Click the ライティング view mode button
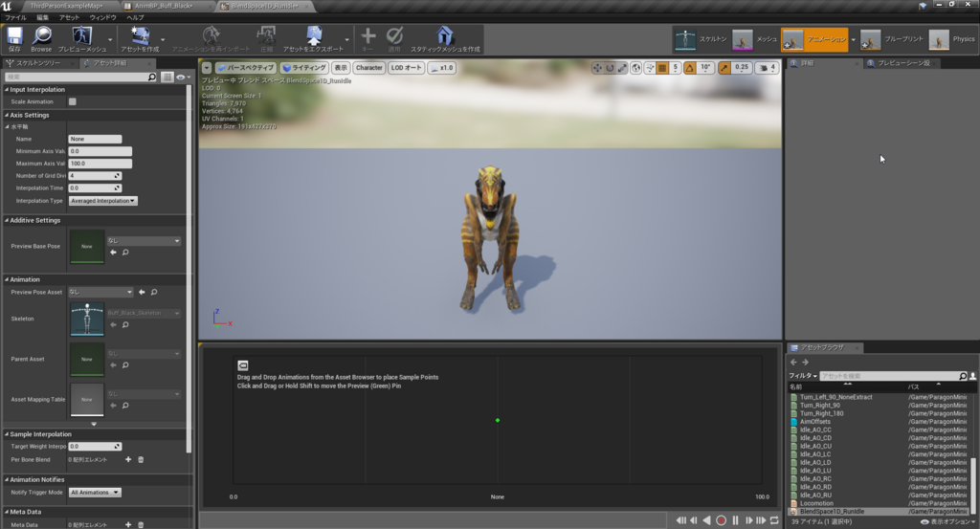 click(x=304, y=68)
